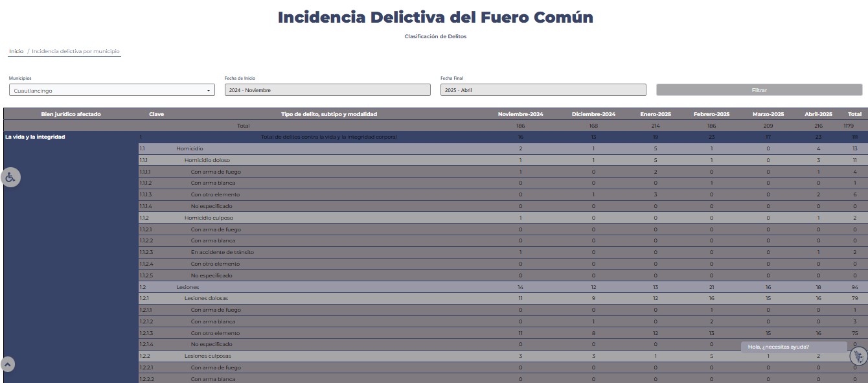Click the 'La vida y la integridad' category cell
This screenshot has height=383, width=868.
[x=35, y=137]
